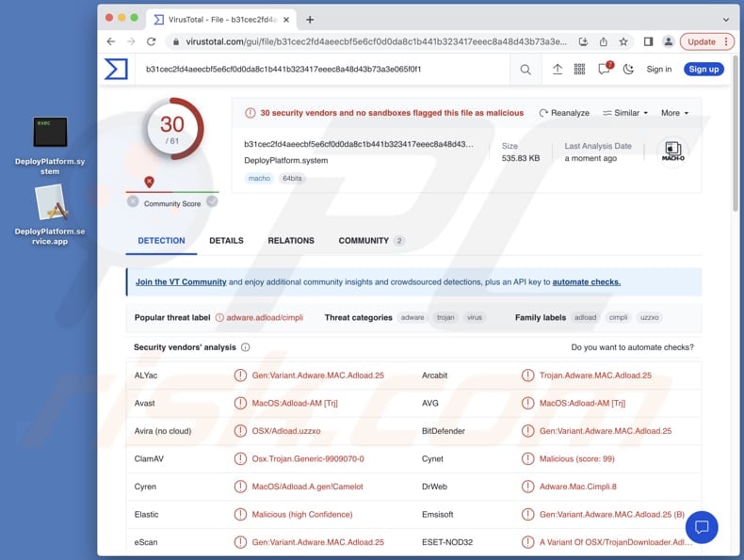Click DrWeb result Adware.Mac.Cimpli.8

(x=577, y=487)
